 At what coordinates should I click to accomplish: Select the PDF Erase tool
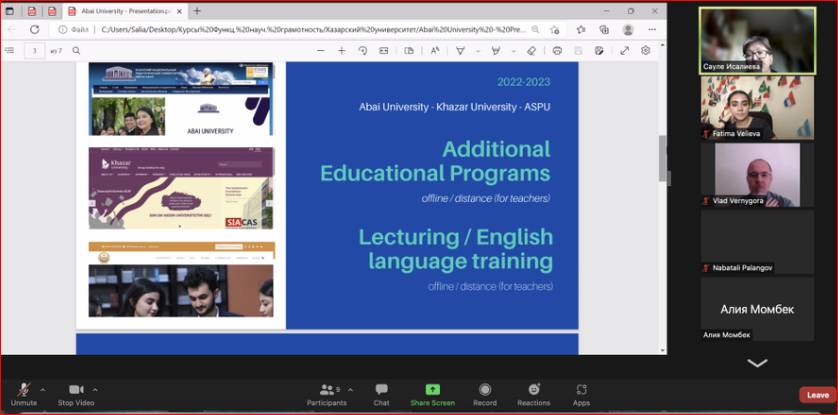point(531,51)
